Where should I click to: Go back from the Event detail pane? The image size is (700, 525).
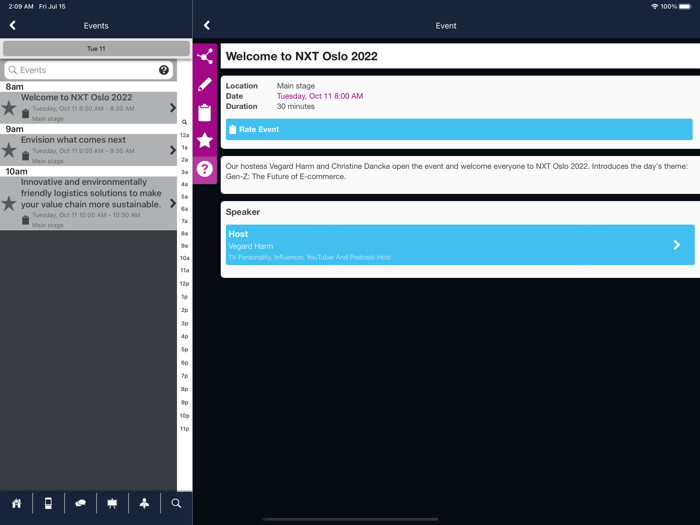(x=207, y=25)
